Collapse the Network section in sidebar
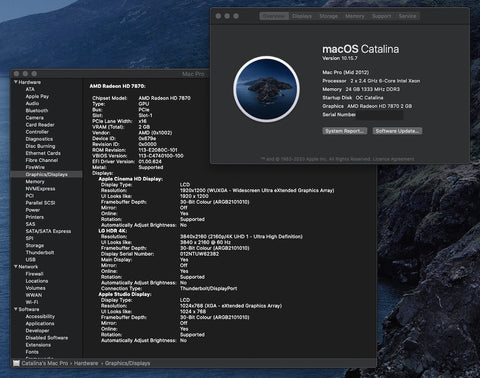The width and height of the screenshot is (480, 378). [15, 267]
